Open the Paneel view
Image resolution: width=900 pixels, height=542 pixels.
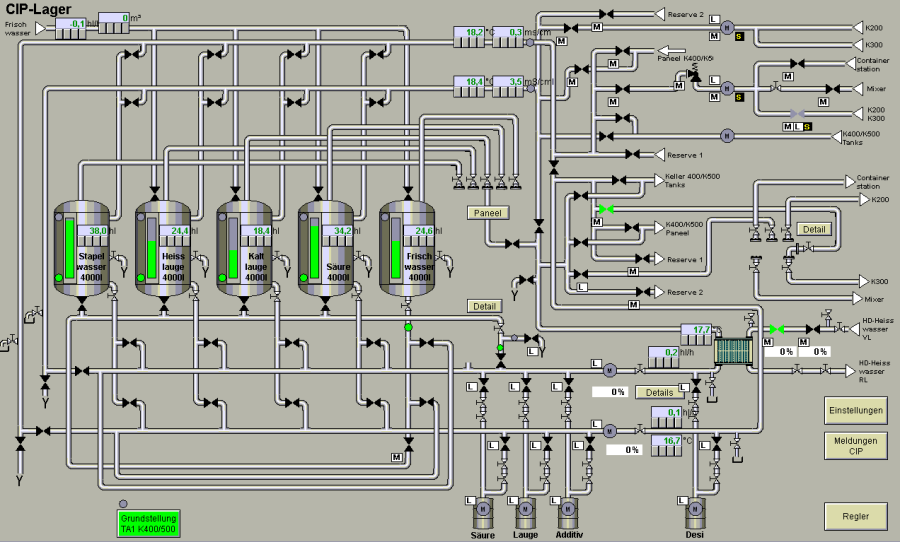click(x=488, y=212)
